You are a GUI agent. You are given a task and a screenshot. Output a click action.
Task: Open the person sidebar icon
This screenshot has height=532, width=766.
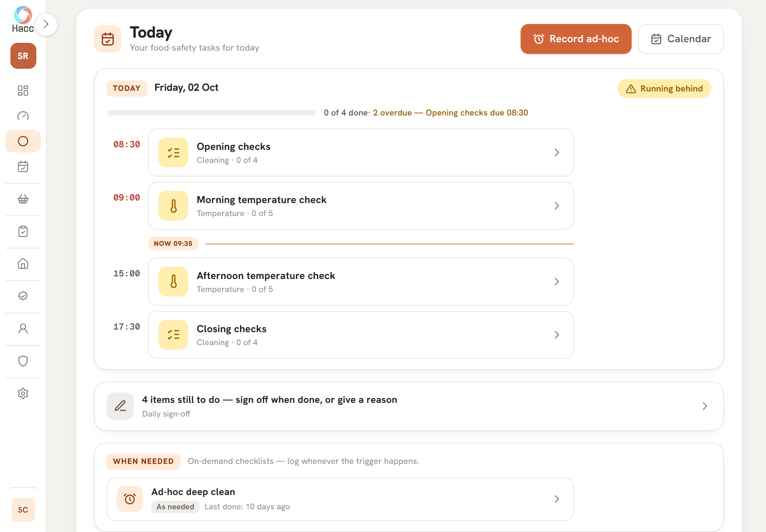pyautogui.click(x=23, y=329)
